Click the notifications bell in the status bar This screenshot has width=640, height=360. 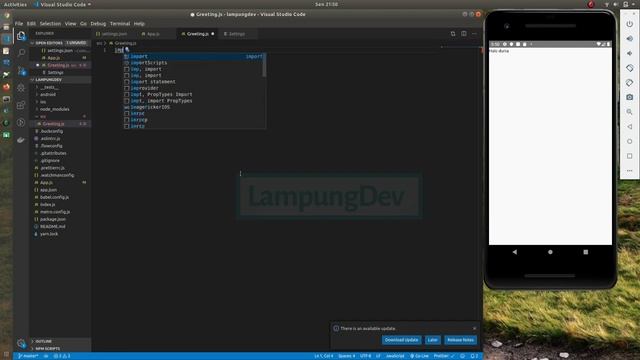coord(473,356)
